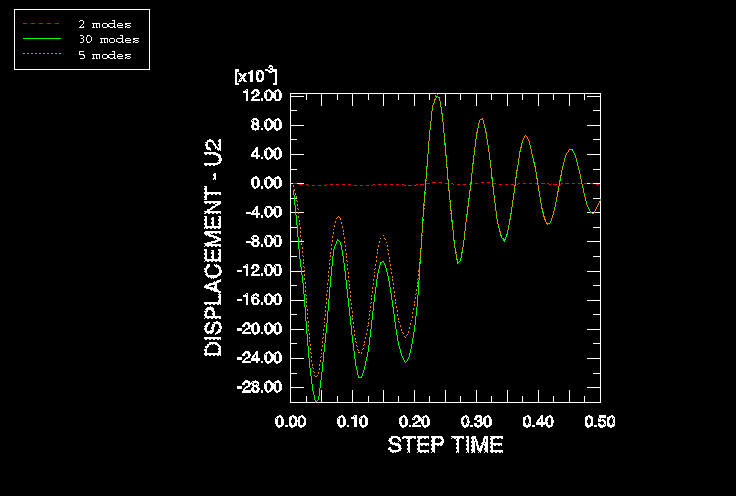Screen dimensions: 736x496
Task: Click the 0.50 tick label at axis end
Action: [x=599, y=422]
